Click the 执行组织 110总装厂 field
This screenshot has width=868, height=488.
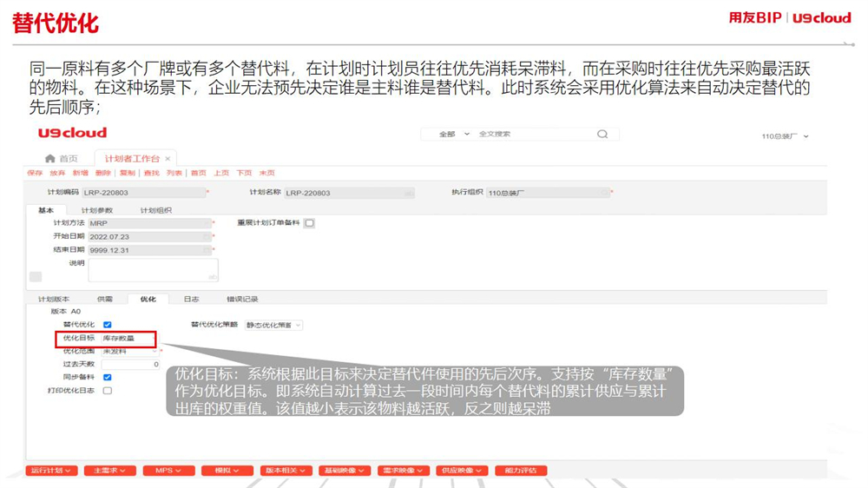tap(548, 193)
